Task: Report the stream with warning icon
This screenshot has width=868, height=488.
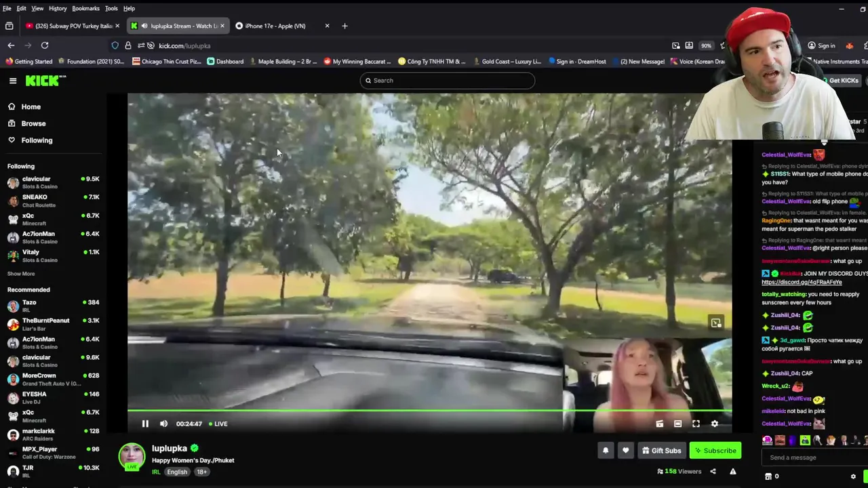Action: pyautogui.click(x=732, y=471)
